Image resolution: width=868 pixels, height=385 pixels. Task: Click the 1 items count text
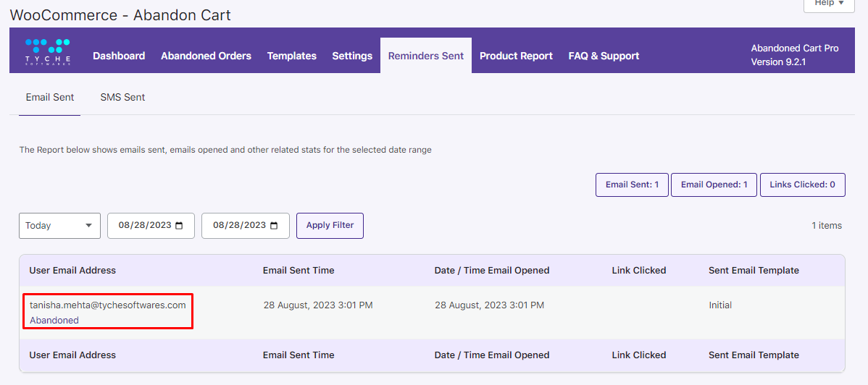[x=827, y=226]
